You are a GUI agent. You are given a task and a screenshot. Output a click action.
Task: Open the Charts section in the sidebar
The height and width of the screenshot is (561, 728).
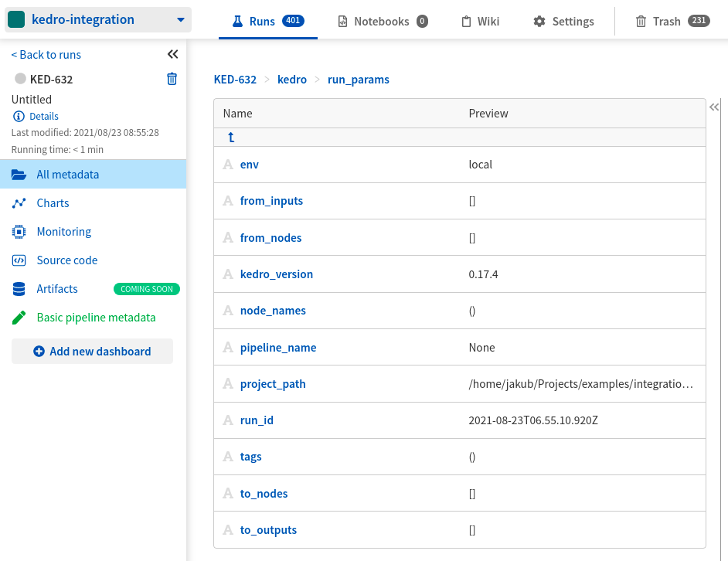pyautogui.click(x=52, y=202)
